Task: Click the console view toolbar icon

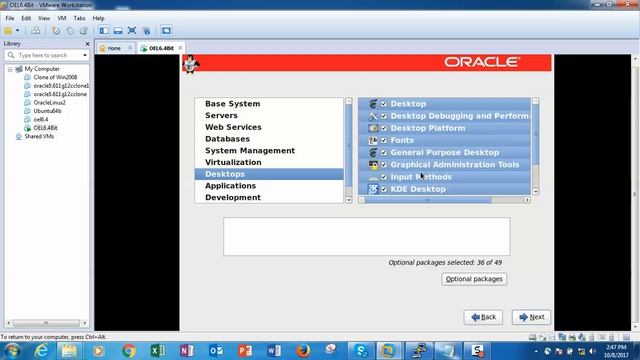Action: click(x=166, y=31)
